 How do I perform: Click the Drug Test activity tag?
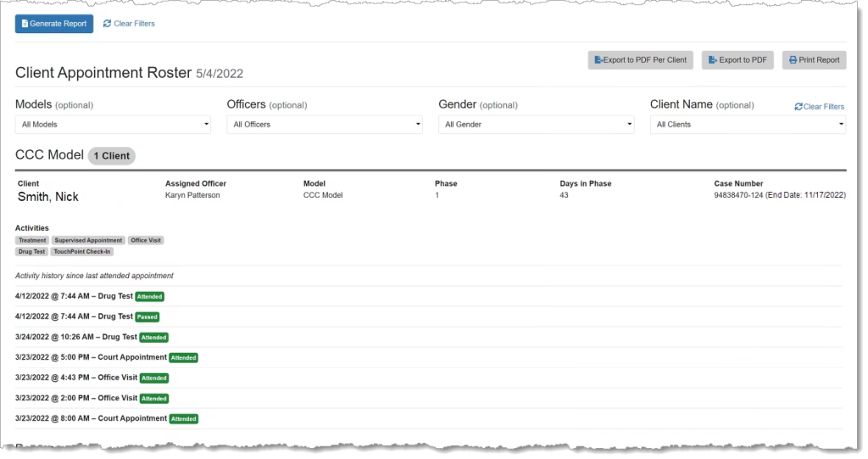[x=31, y=252]
